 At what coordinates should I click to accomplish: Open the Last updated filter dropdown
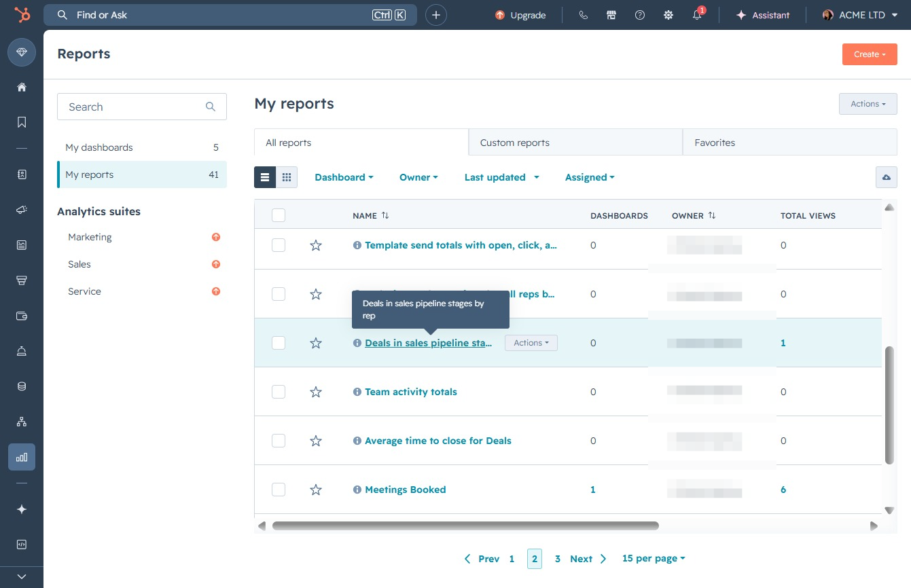pos(502,177)
